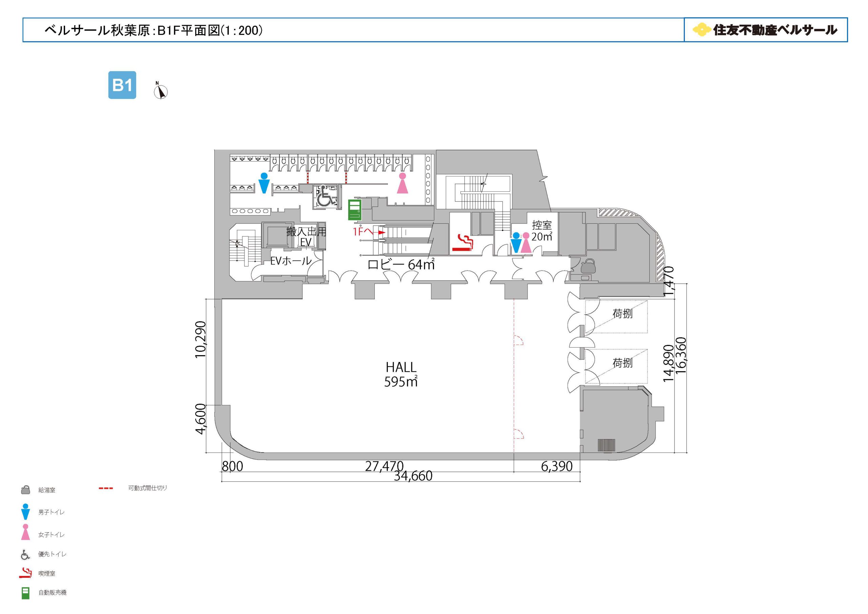Click small men's icon beside 控室

(516, 243)
